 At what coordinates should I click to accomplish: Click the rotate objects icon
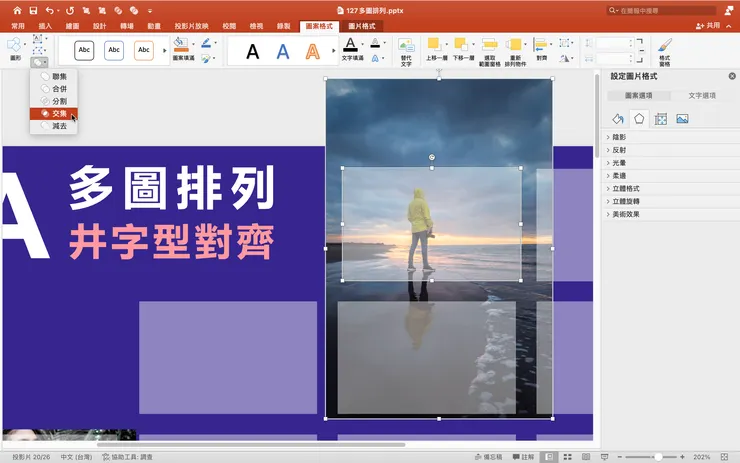tap(564, 59)
